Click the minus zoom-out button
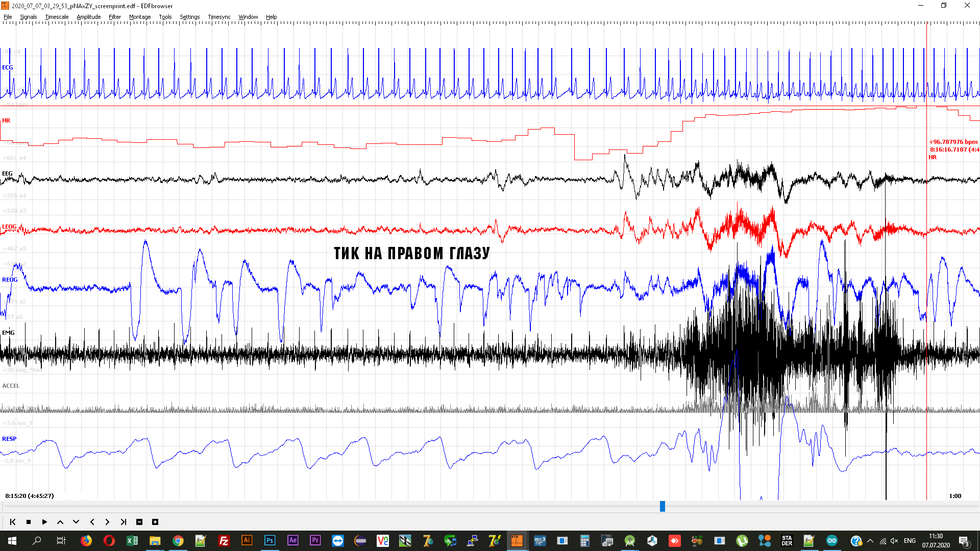 pyautogui.click(x=139, y=522)
